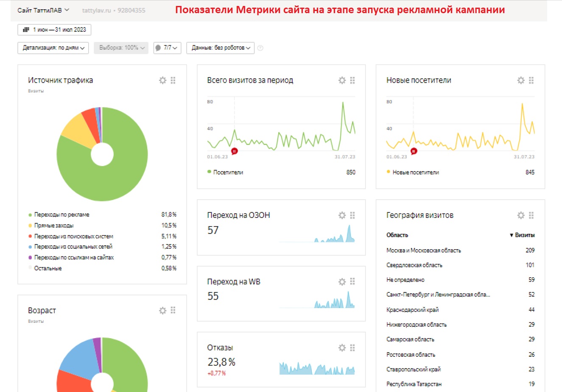Screen dimensions: 562x392
Task: Sort the table by the Визиты column
Action: tap(522, 235)
